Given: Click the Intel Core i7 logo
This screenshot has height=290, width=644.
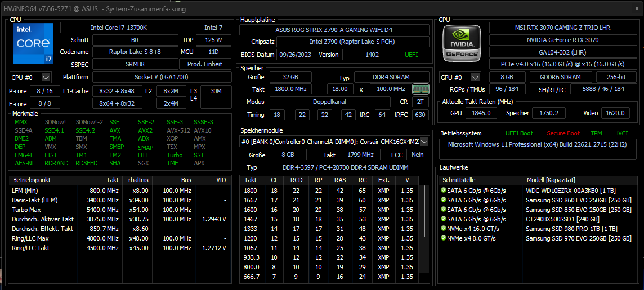Looking at the screenshot, I should point(33,43).
